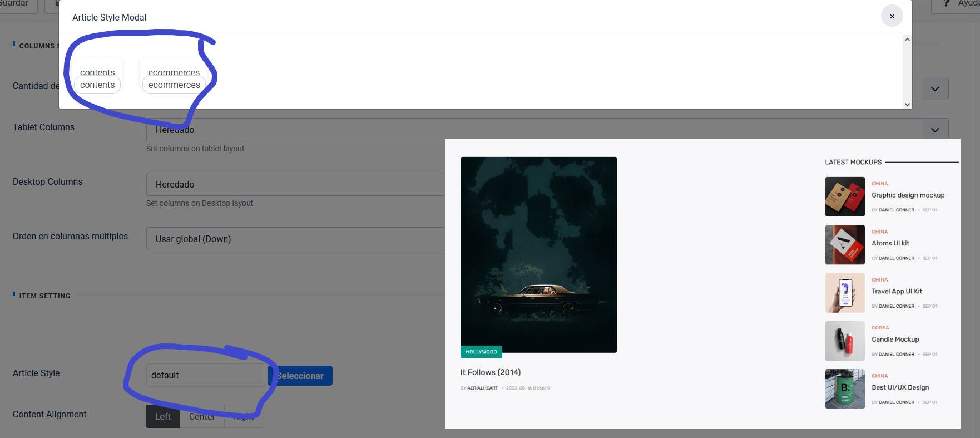This screenshot has width=980, height=438.
Task: Click the AERIALHEART author link
Action: (483, 388)
